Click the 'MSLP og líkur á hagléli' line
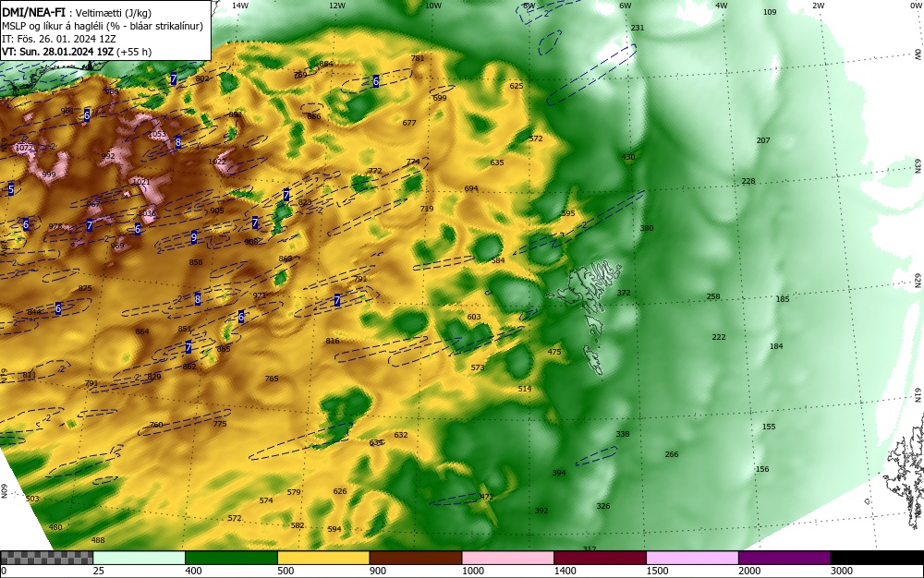This screenshot has width=924, height=578. coord(103,26)
